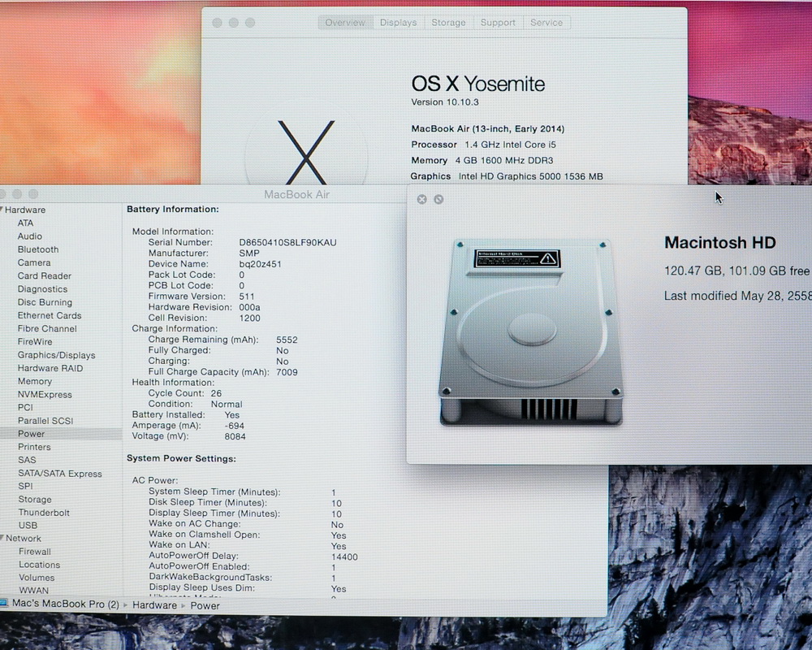Click the MacBook Air window title
The image size is (812, 650).
pyautogui.click(x=296, y=194)
